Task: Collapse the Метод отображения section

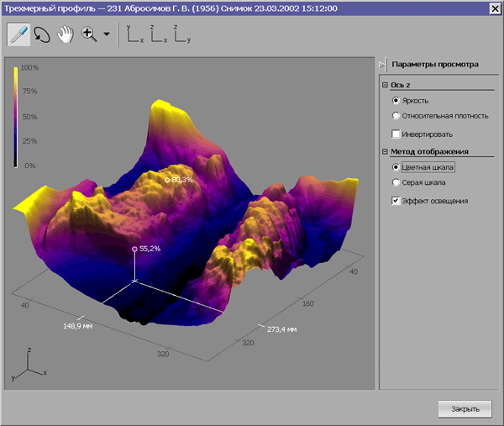Action: 385,152
